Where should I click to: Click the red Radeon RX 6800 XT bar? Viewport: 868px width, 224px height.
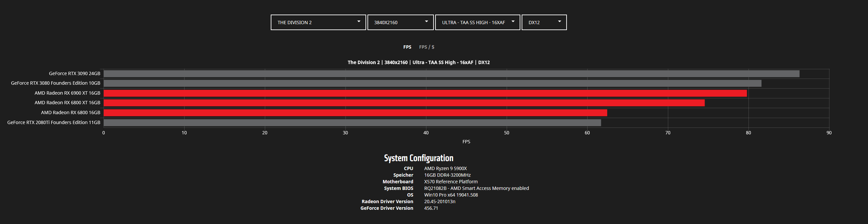(x=404, y=103)
